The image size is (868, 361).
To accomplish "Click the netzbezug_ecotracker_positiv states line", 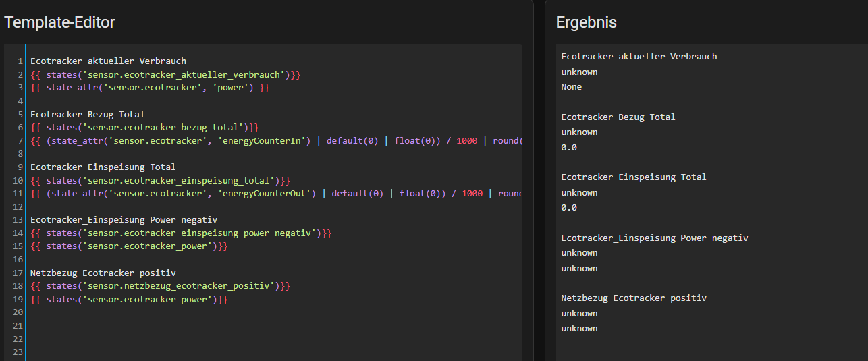I will pos(160,286).
